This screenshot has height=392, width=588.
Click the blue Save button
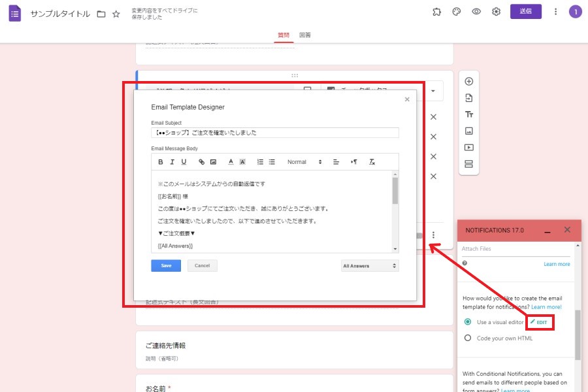(x=166, y=266)
